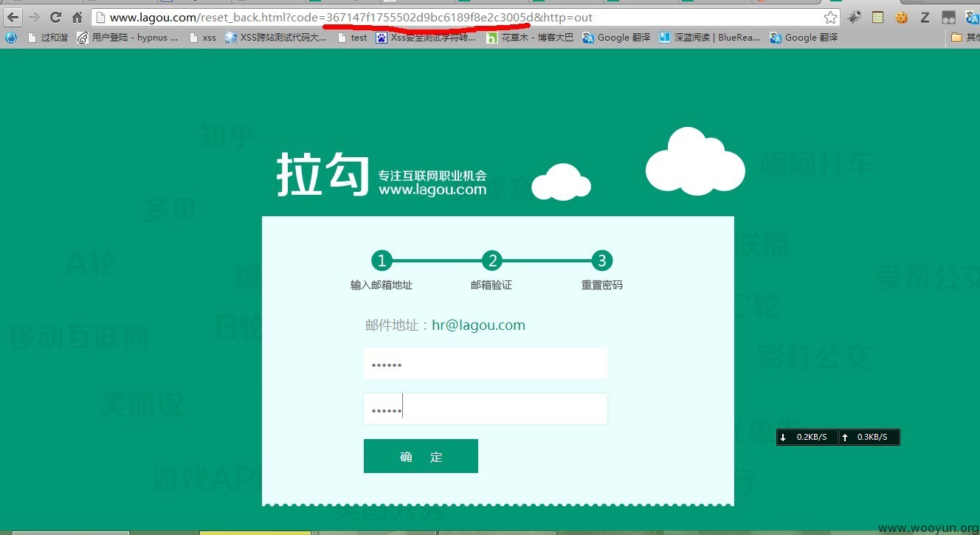
Task: Click the 0.3KB/S upload speed indicator
Action: coord(869,438)
